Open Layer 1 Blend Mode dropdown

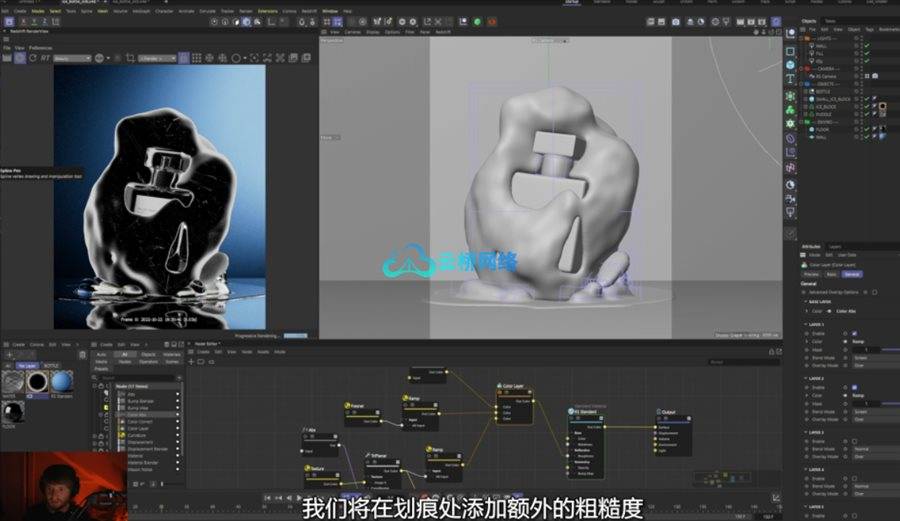tap(864, 356)
